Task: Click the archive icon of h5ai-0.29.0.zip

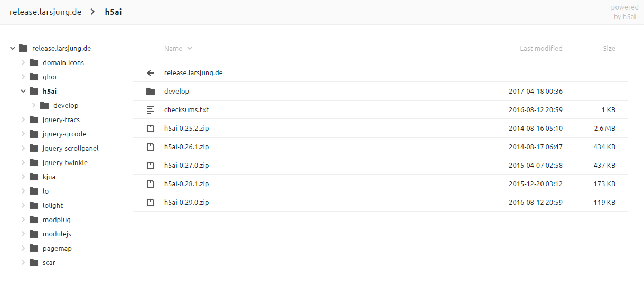Action: pyautogui.click(x=151, y=203)
